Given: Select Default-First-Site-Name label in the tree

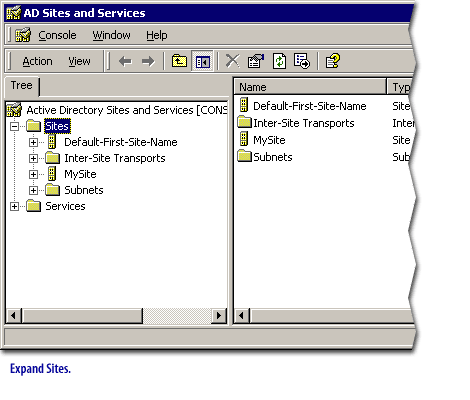Looking at the screenshot, I should coord(121,142).
